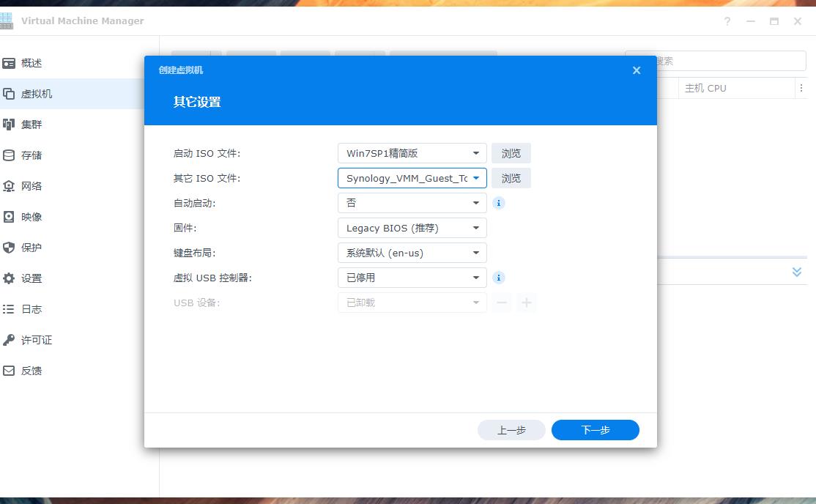Viewport: 816px width, 504px height.
Task: Open the 网络 network settings section
Action: (33, 185)
